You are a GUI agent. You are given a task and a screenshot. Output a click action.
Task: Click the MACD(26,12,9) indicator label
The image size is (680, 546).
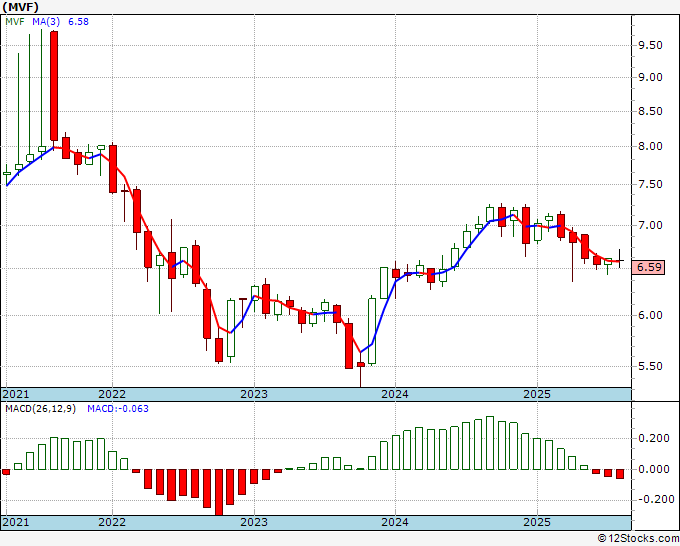[40, 409]
